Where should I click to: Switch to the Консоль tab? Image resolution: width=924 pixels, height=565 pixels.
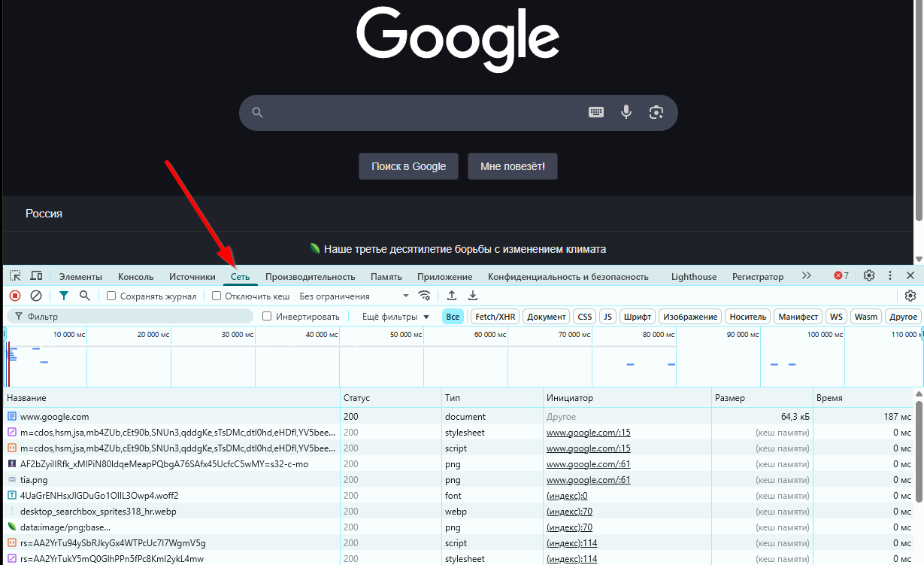[x=135, y=277]
